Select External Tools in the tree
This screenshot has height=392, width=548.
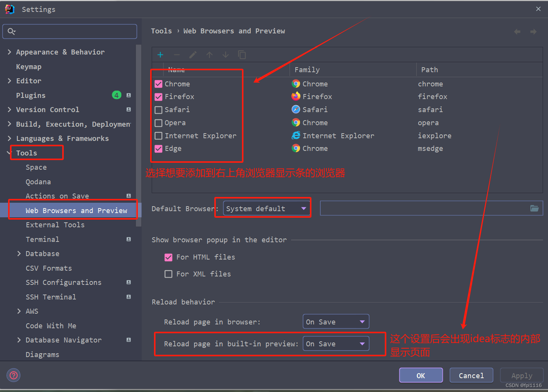[x=55, y=225]
